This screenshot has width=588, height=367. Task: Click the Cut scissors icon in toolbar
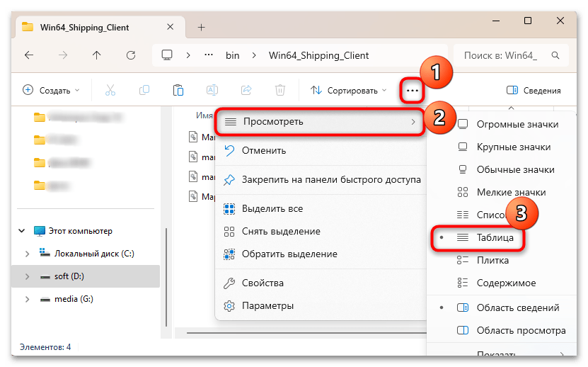pyautogui.click(x=110, y=90)
